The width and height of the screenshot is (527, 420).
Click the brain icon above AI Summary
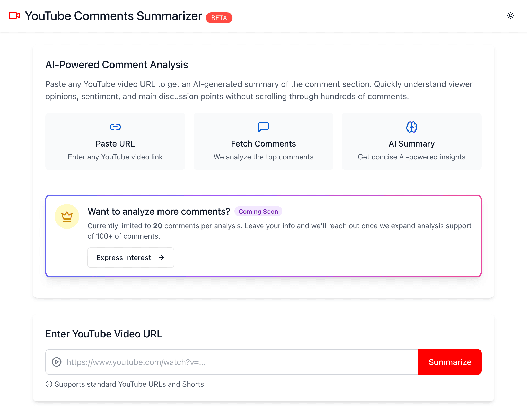(411, 127)
